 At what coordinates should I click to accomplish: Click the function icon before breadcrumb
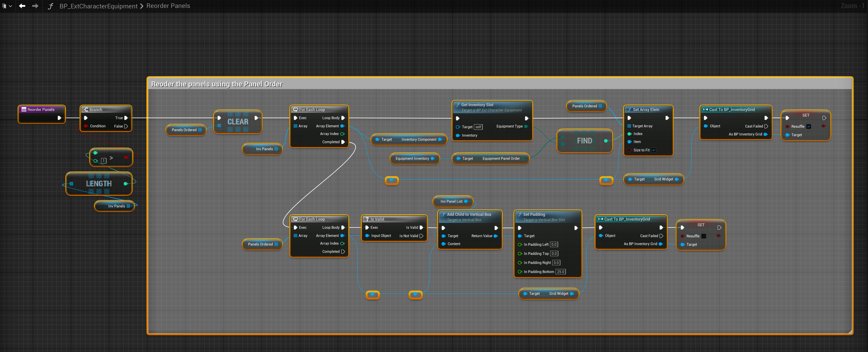pos(51,6)
